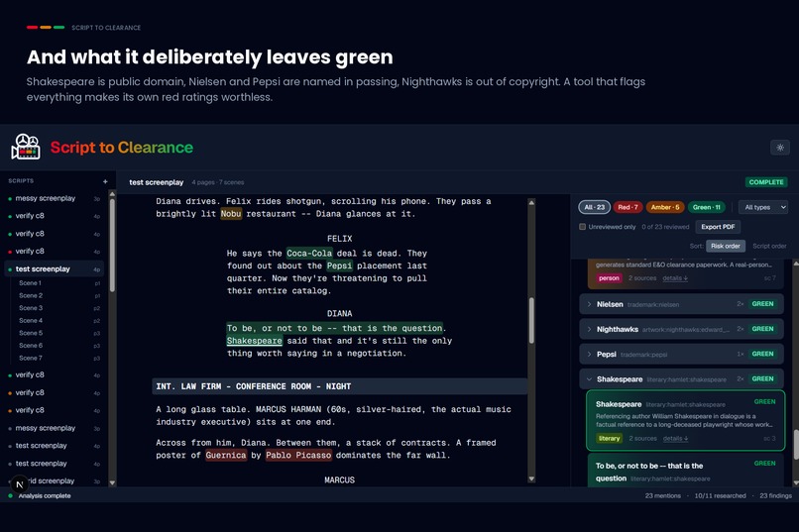Click underlined Shakespeare in dialogue
This screenshot has width=799, height=532.
pos(255,341)
